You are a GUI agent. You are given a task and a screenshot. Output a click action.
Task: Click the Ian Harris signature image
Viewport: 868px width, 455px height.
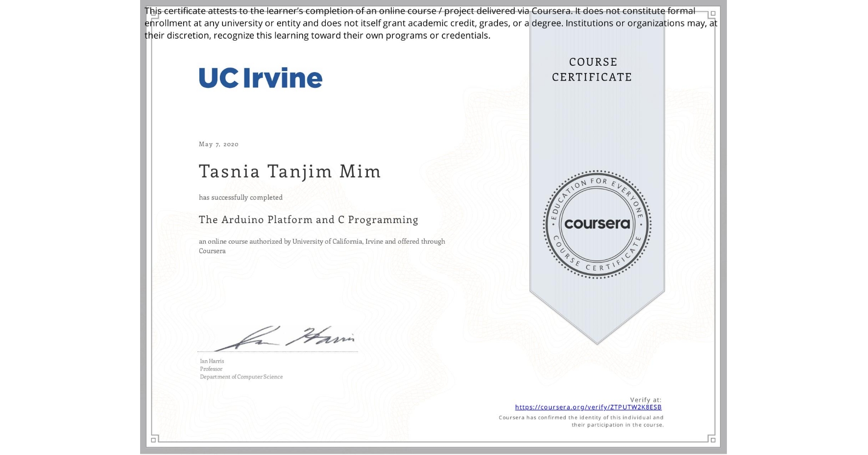click(285, 338)
